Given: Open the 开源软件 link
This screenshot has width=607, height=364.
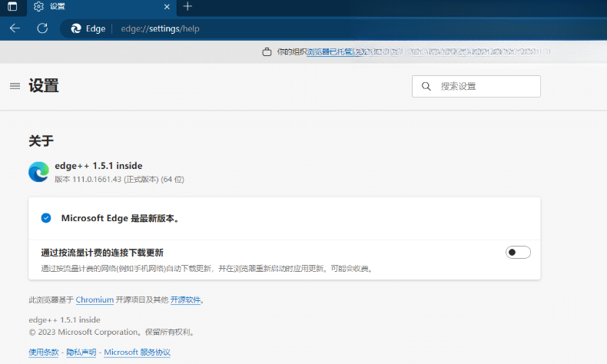Looking at the screenshot, I should click(185, 299).
